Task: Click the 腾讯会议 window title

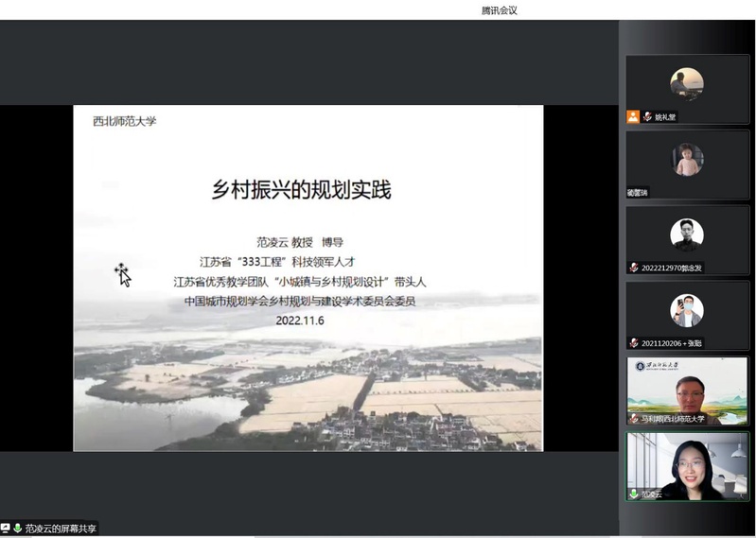Action: pos(499,10)
